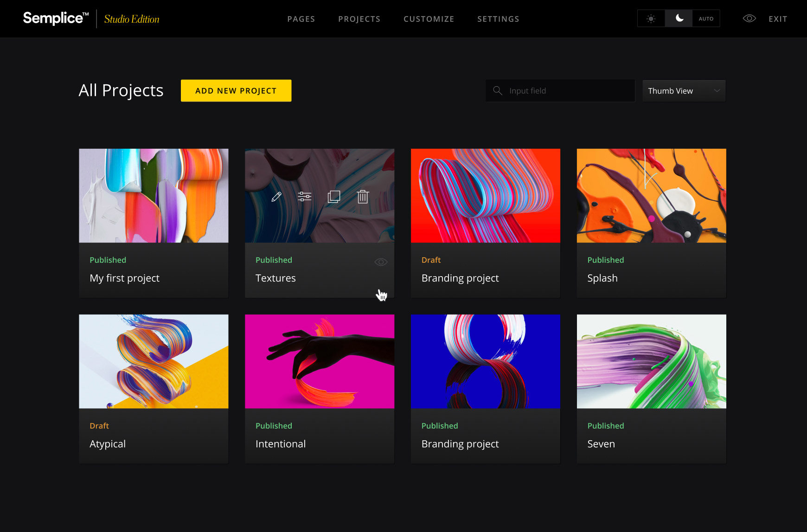The image size is (807, 532).
Task: Toggle visibility eye on Textures card
Action: pos(381,262)
